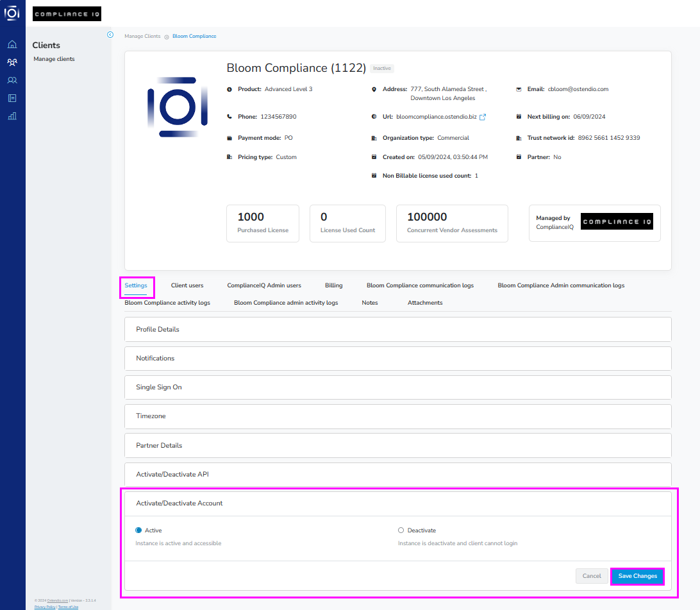This screenshot has height=610, width=700.
Task: Click the email address cbloom@ostendio.com
Action: coord(578,89)
